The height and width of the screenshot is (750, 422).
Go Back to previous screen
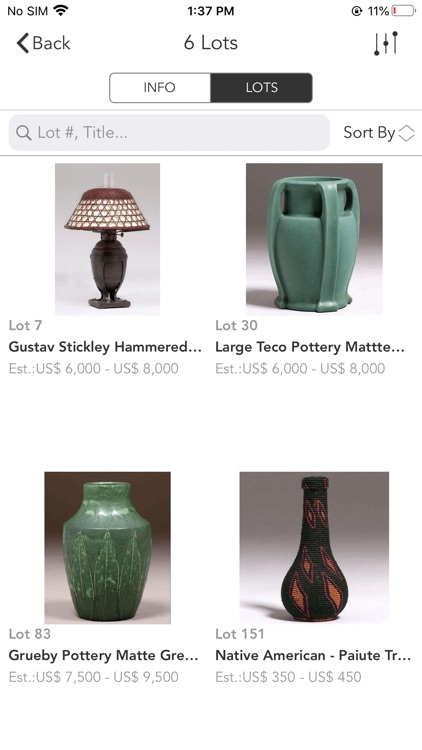click(44, 43)
